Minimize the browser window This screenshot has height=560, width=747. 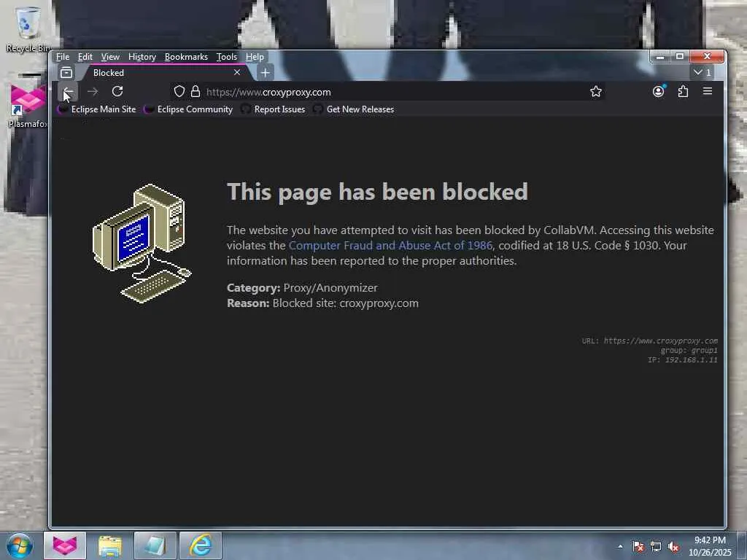(x=660, y=57)
